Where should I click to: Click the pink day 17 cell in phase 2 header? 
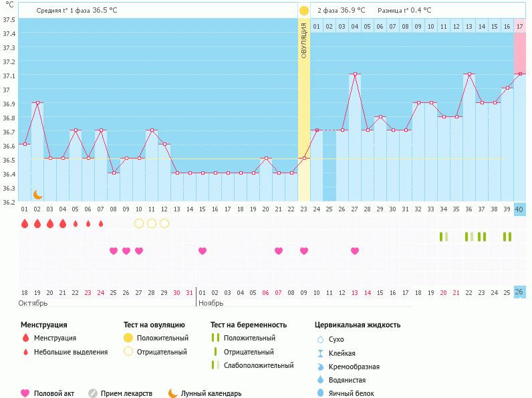pos(520,26)
